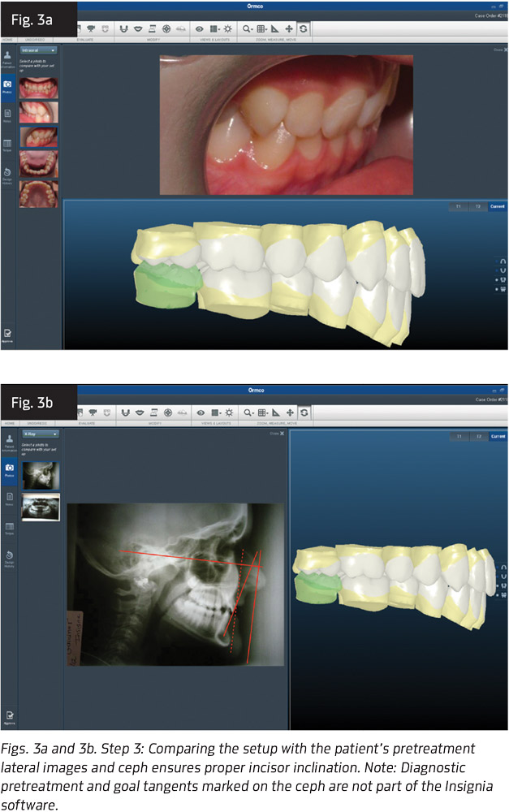Click the Current button in Fig. 3a

coord(497,207)
